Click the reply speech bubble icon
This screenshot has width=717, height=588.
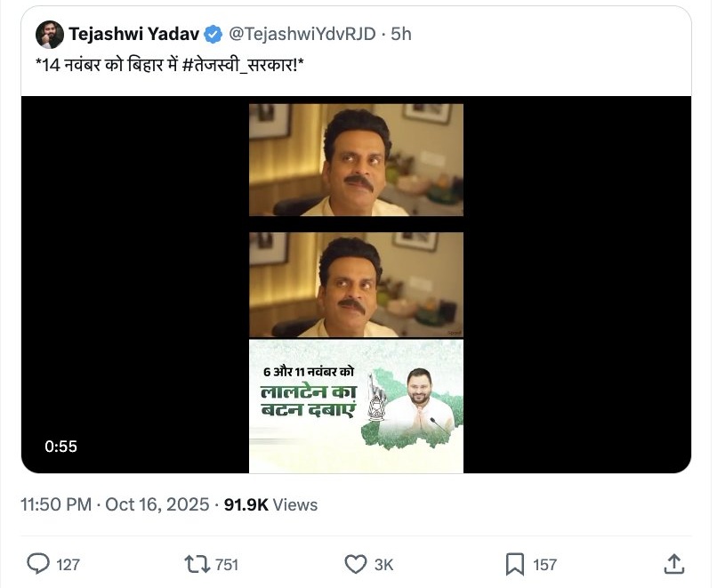pos(38,564)
